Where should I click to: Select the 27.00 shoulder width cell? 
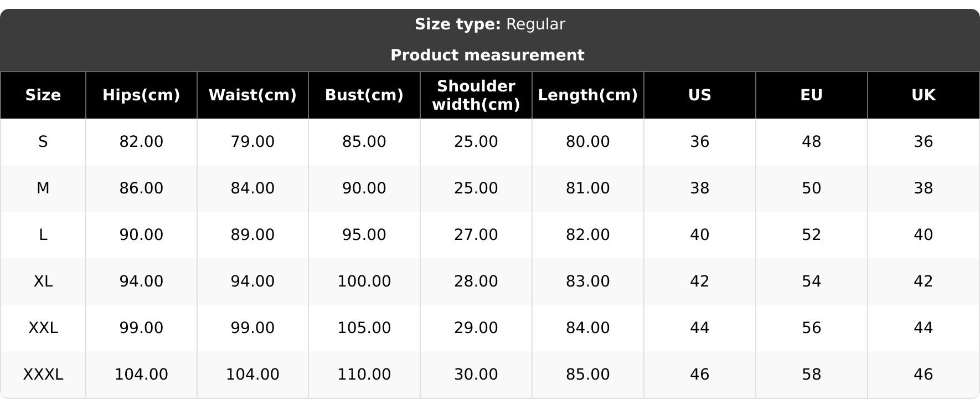point(476,235)
